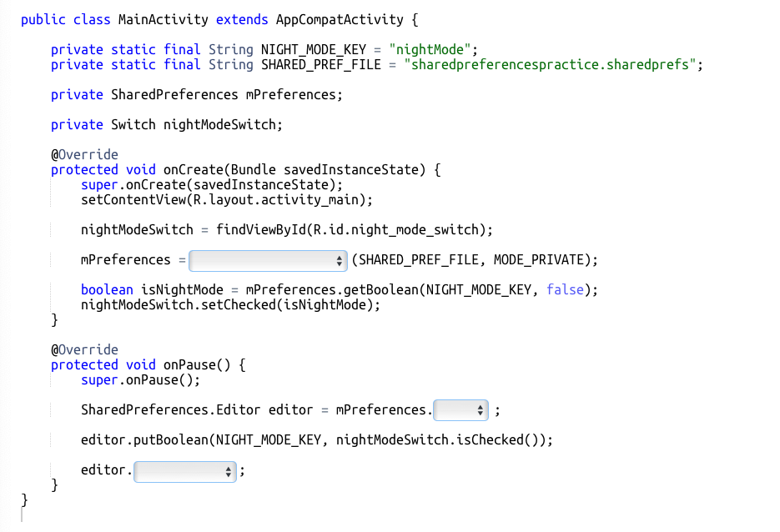Click 'private Switch nightModeSwitch;' line
The image size is (780, 532).
point(167,125)
